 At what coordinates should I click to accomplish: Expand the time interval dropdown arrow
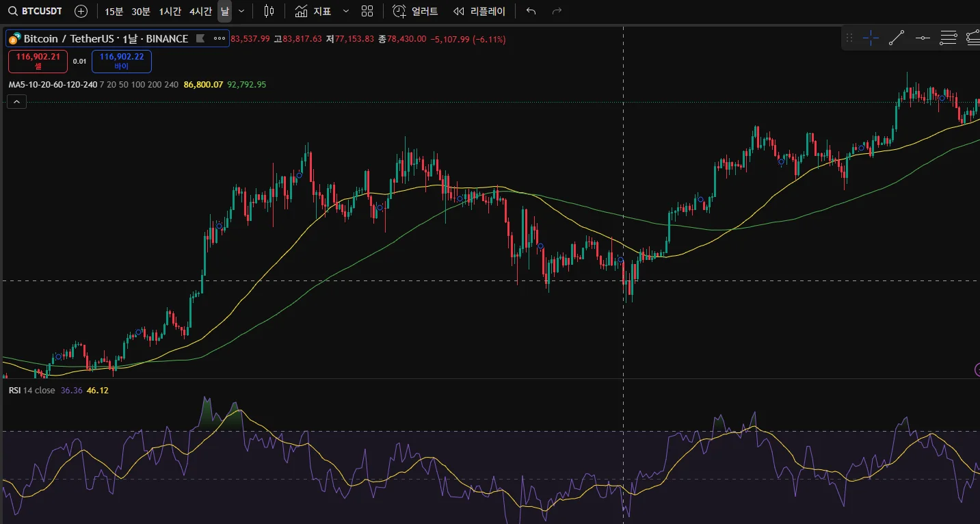click(241, 11)
